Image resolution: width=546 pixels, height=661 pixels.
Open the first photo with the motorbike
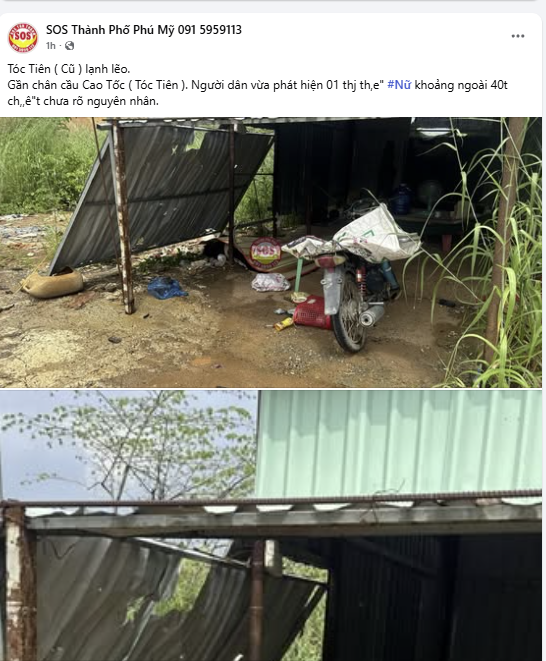click(271, 252)
